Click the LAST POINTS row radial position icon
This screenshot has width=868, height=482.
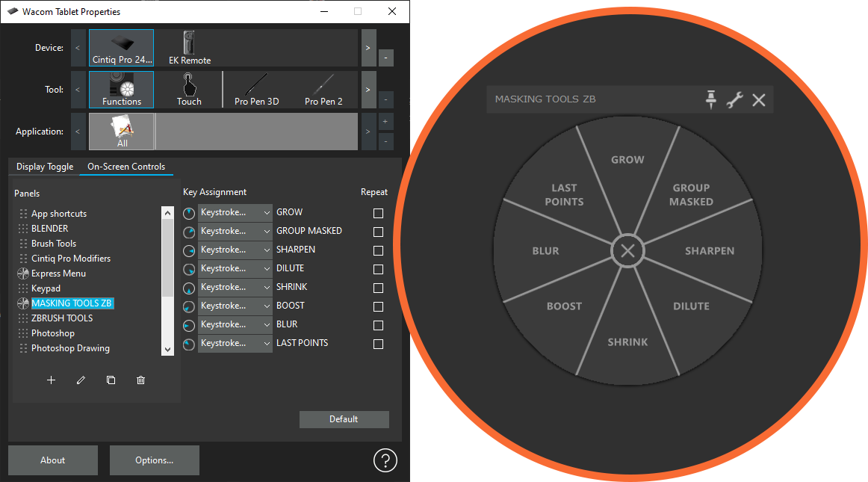coord(189,344)
